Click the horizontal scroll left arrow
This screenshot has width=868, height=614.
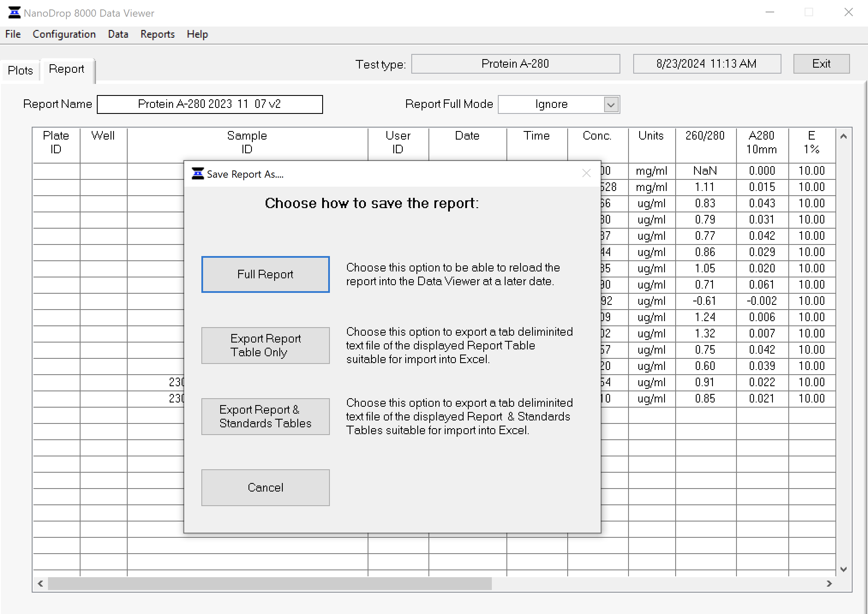tap(40, 584)
